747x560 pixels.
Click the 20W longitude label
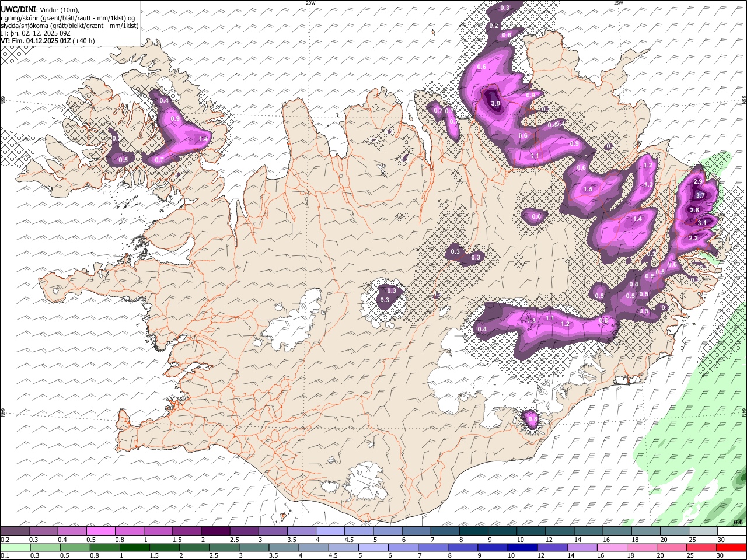tap(310, 3)
